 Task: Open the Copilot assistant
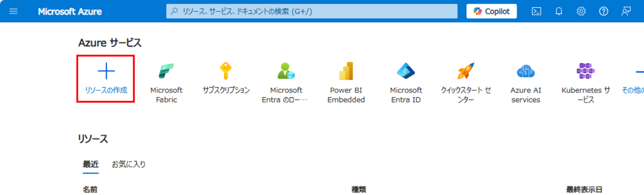[492, 11]
